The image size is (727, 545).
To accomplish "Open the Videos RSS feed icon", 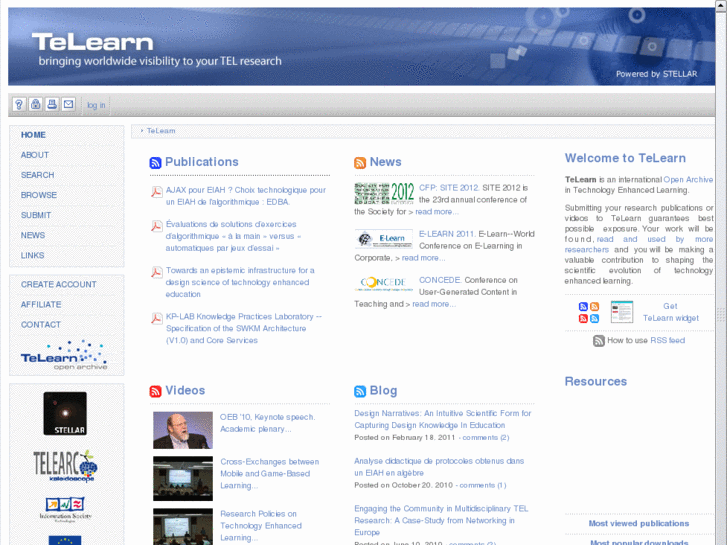I will pos(155,391).
